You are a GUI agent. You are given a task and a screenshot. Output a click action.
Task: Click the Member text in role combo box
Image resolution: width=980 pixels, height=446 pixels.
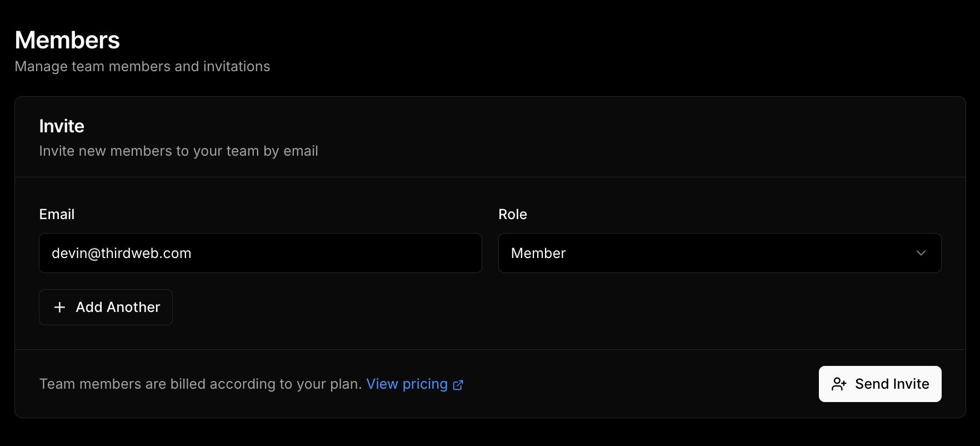click(538, 253)
